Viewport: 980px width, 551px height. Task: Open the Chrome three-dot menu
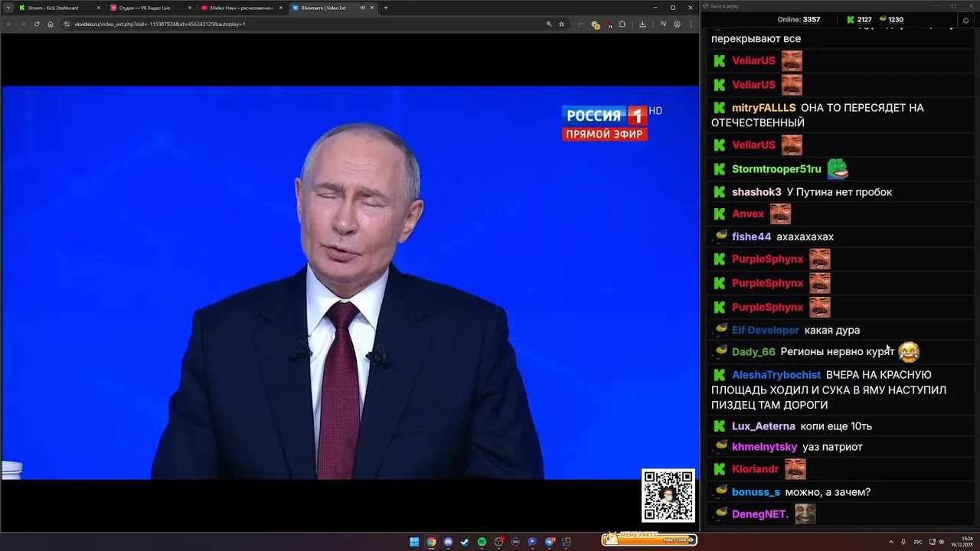691,24
